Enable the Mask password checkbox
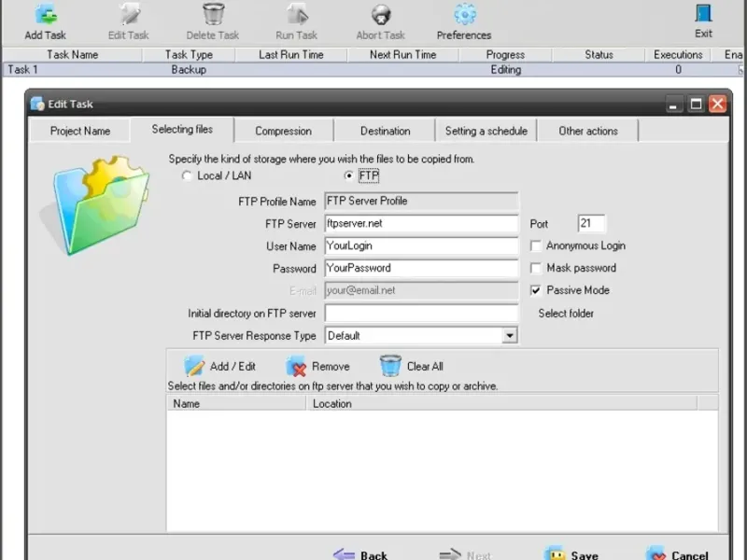 click(x=536, y=268)
